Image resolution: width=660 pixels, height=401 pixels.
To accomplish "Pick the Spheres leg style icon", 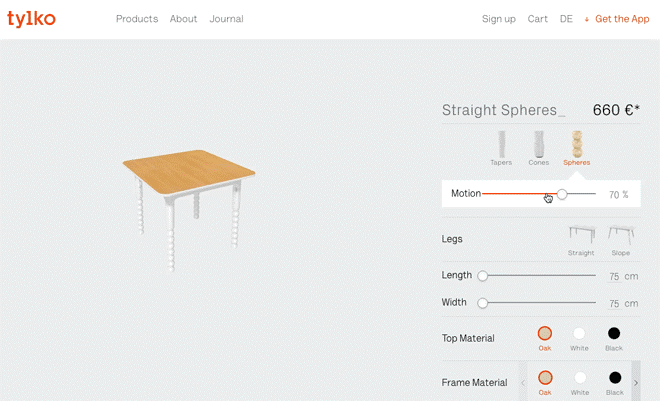I will coord(576,143).
